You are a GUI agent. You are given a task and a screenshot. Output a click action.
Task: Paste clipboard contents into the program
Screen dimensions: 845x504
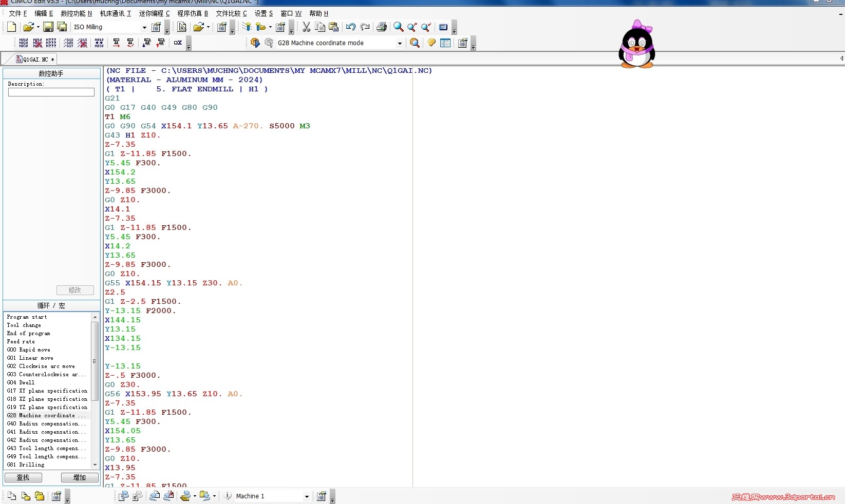333,27
